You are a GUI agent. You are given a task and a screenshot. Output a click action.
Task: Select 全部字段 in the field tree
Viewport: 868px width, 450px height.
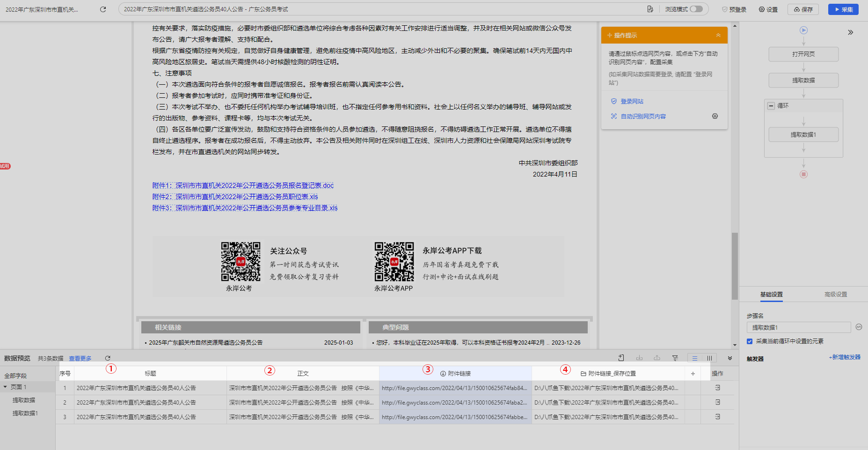point(15,376)
